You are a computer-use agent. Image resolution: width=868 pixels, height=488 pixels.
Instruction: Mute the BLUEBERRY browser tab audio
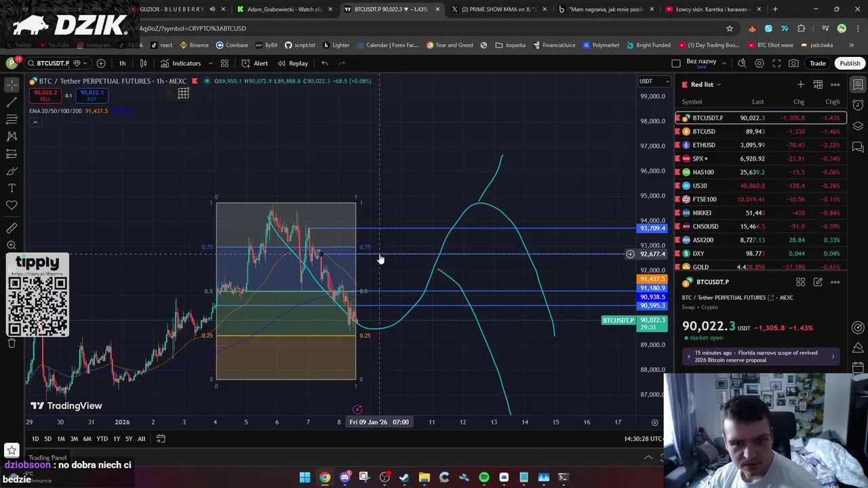212,9
